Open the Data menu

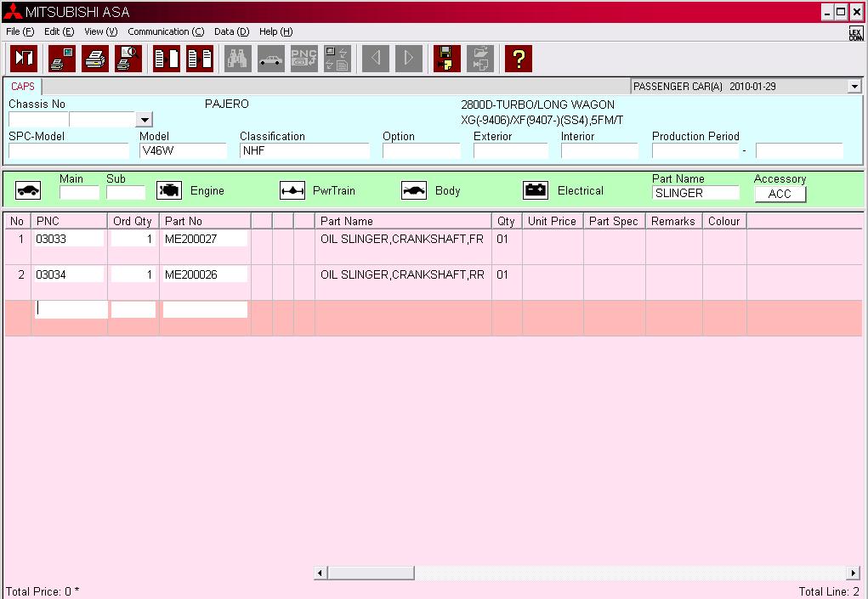click(x=231, y=31)
